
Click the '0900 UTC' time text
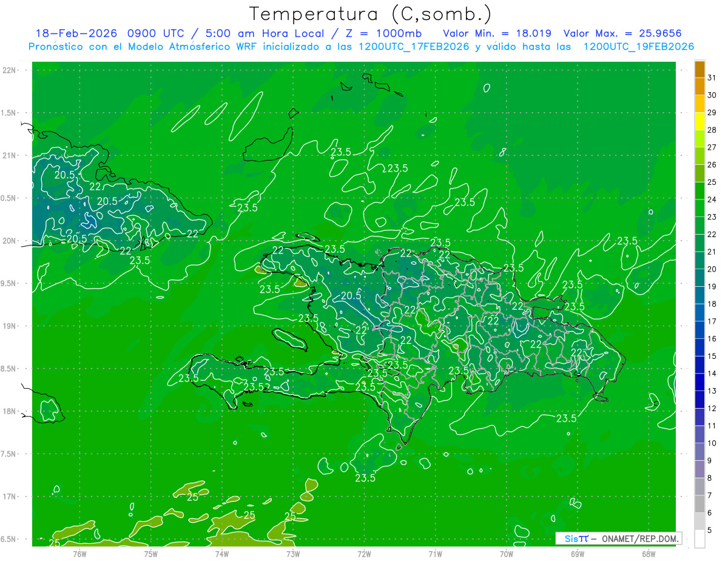(155, 33)
